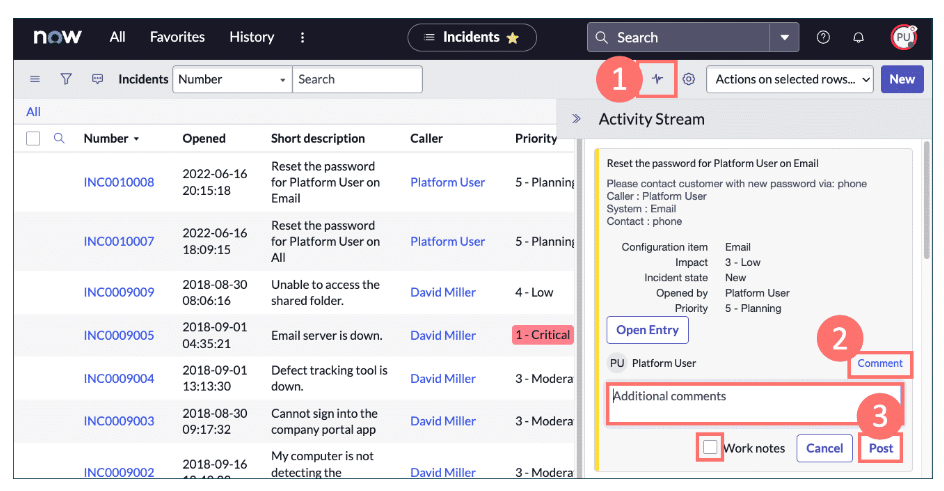
Task: Open Actions on selected rows dropdown
Action: point(790,79)
